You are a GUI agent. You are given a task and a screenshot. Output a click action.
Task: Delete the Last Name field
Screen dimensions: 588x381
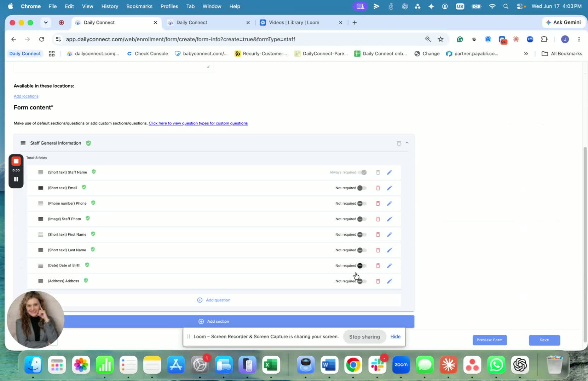click(x=378, y=250)
